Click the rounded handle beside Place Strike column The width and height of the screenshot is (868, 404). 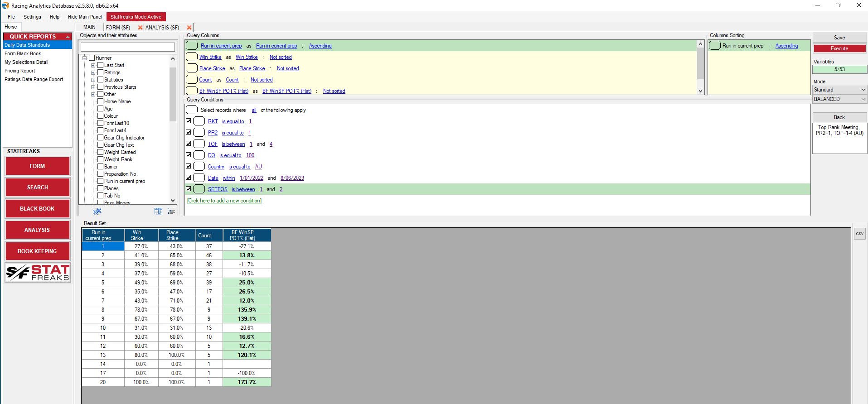coord(192,68)
